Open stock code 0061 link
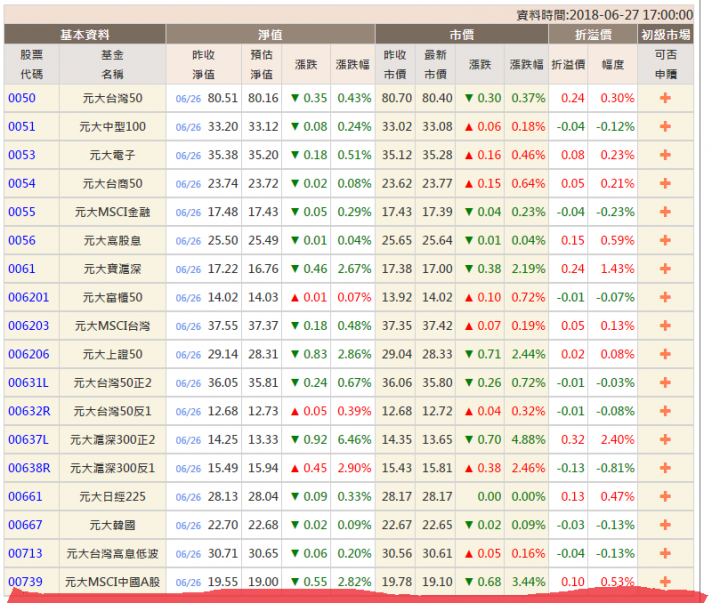The height and width of the screenshot is (603, 720). tap(22, 269)
